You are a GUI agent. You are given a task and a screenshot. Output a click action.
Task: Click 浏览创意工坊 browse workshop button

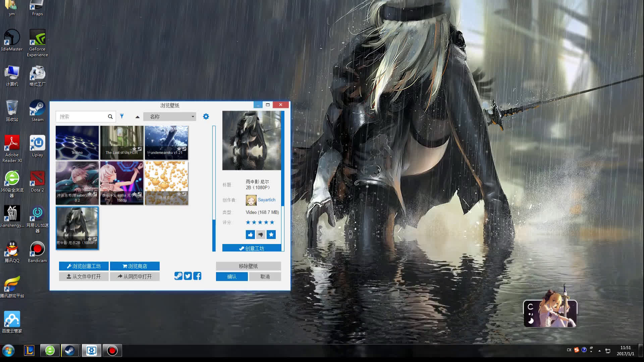point(84,266)
